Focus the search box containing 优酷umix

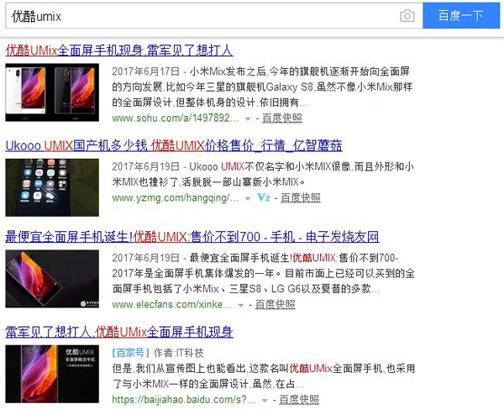[214, 15]
